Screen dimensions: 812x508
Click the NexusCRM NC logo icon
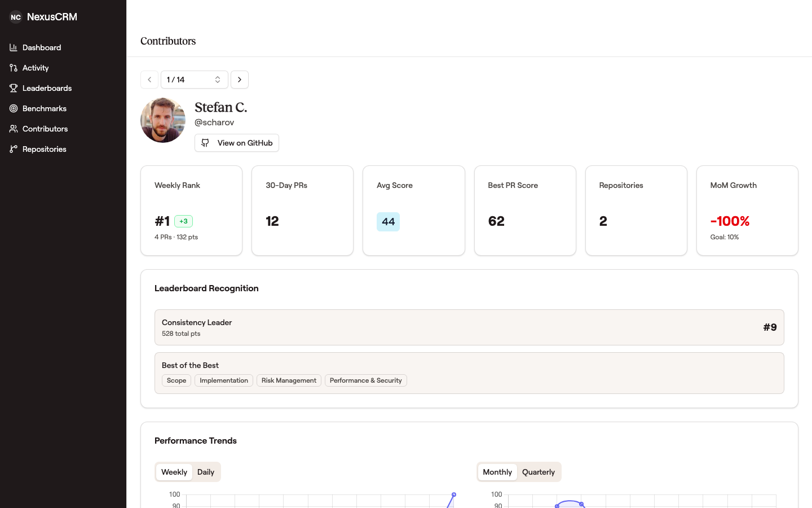(x=16, y=17)
